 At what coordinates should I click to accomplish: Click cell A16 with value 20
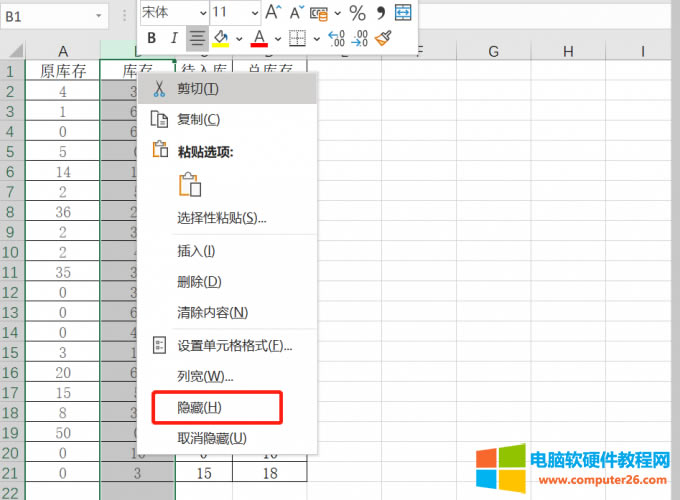63,372
